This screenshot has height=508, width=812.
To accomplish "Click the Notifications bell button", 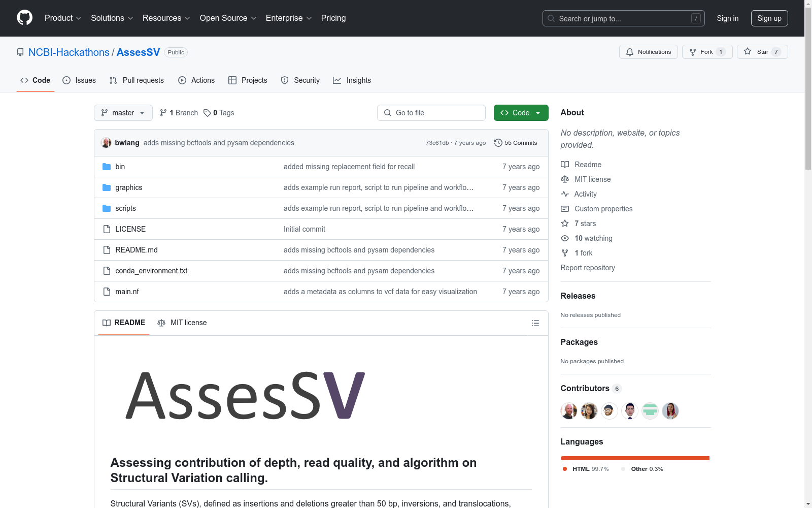I will click(x=648, y=52).
